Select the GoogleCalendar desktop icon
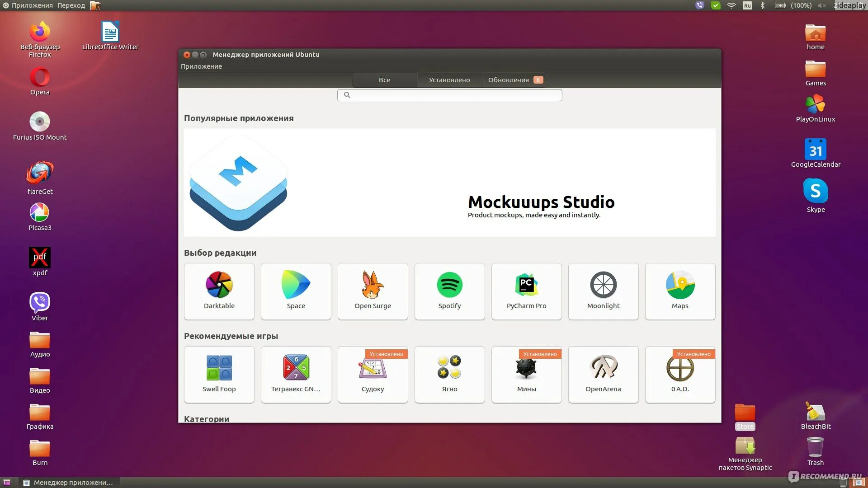This screenshot has height=488, width=868. [x=816, y=153]
